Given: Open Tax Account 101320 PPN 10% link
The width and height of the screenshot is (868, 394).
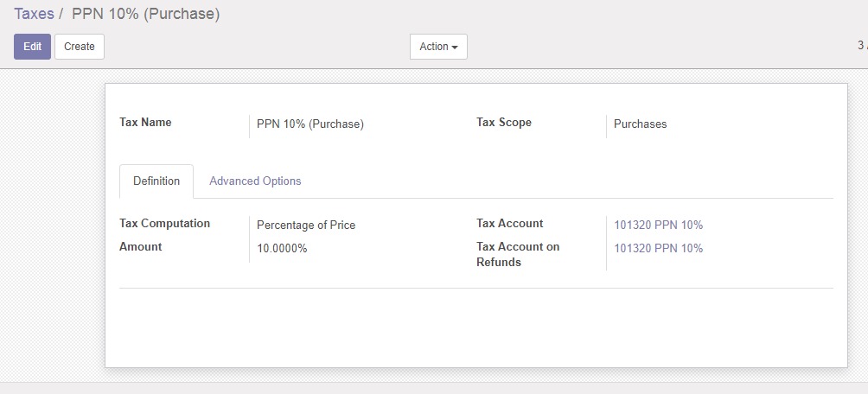Looking at the screenshot, I should click(x=658, y=226).
